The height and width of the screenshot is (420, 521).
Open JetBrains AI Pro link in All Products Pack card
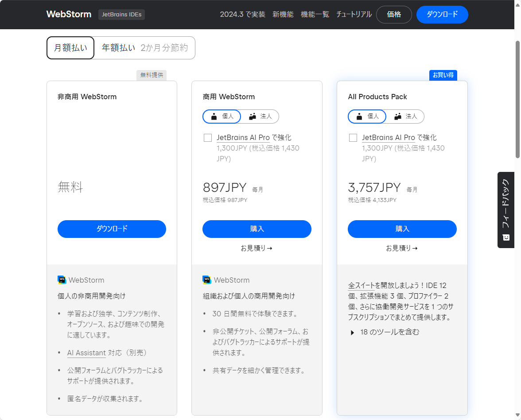tap(389, 137)
